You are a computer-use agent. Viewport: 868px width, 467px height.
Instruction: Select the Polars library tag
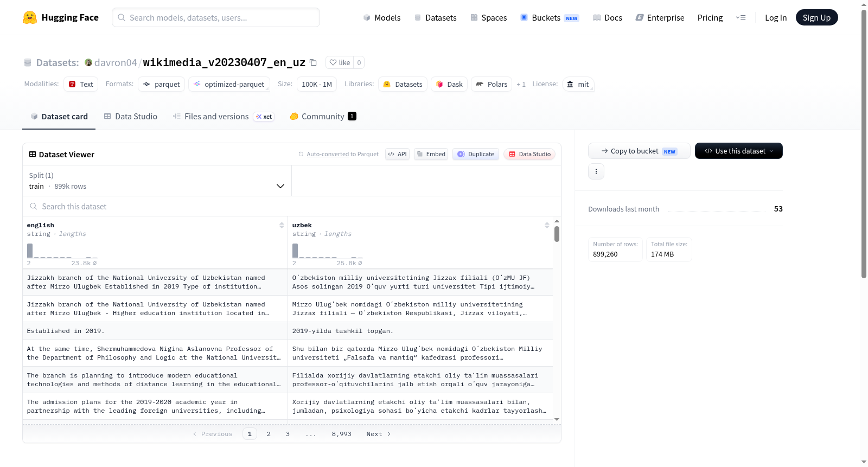(x=492, y=84)
